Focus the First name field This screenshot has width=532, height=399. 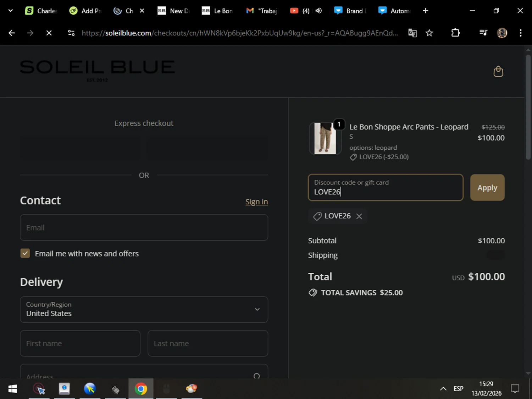[80, 343]
